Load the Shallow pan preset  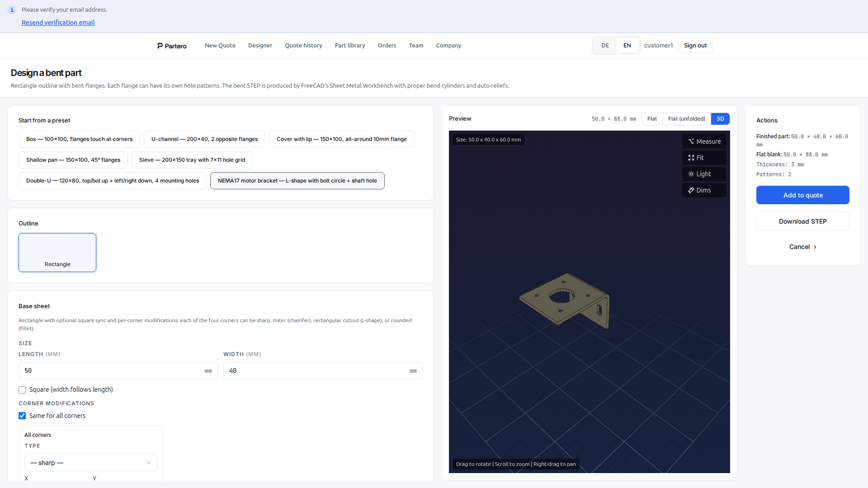73,160
